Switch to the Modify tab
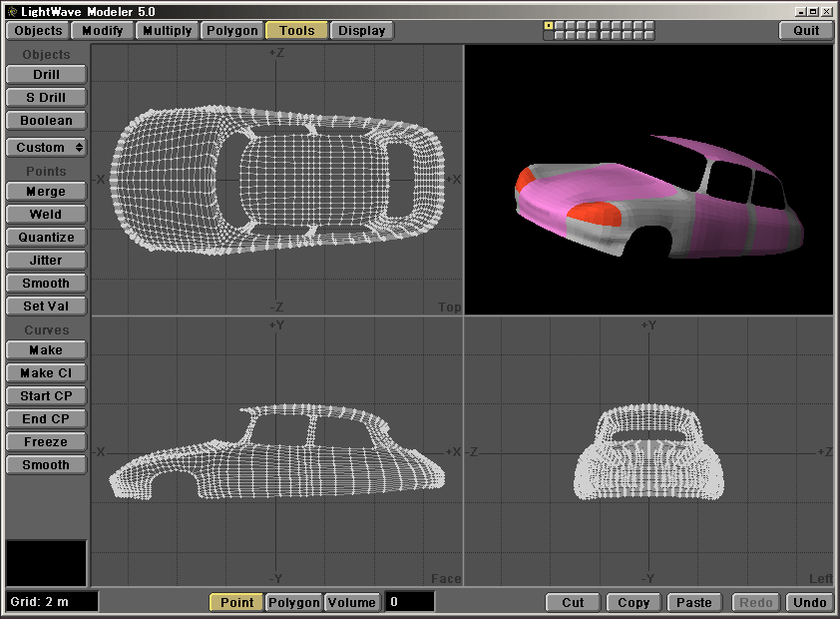 pyautogui.click(x=102, y=31)
